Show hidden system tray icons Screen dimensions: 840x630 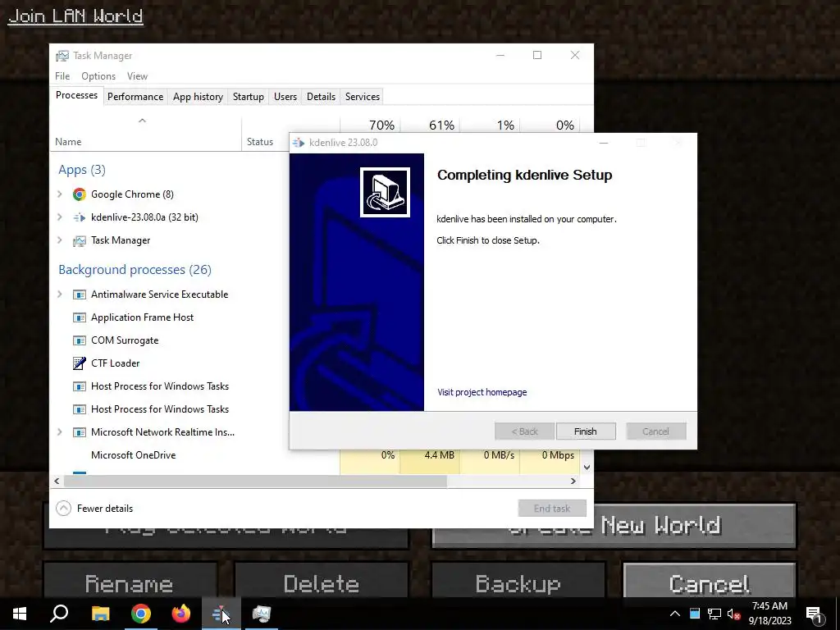pyautogui.click(x=675, y=614)
